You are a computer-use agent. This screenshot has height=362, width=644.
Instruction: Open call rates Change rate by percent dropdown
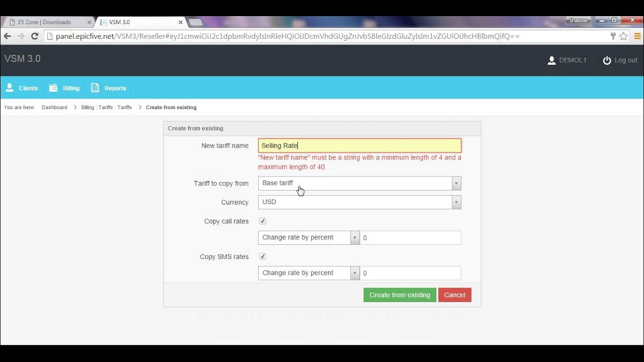pos(309,238)
